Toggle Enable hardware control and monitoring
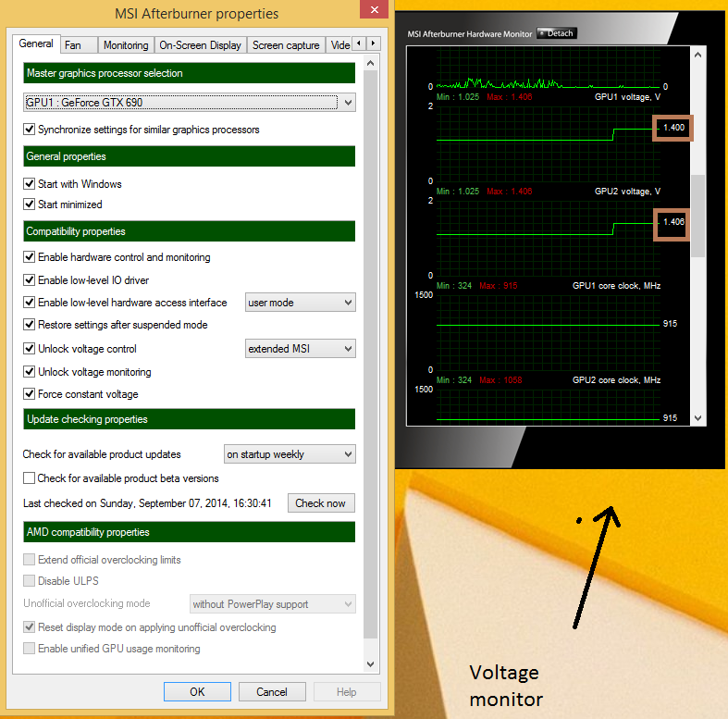Image resolution: width=728 pixels, height=719 pixels. click(30, 257)
